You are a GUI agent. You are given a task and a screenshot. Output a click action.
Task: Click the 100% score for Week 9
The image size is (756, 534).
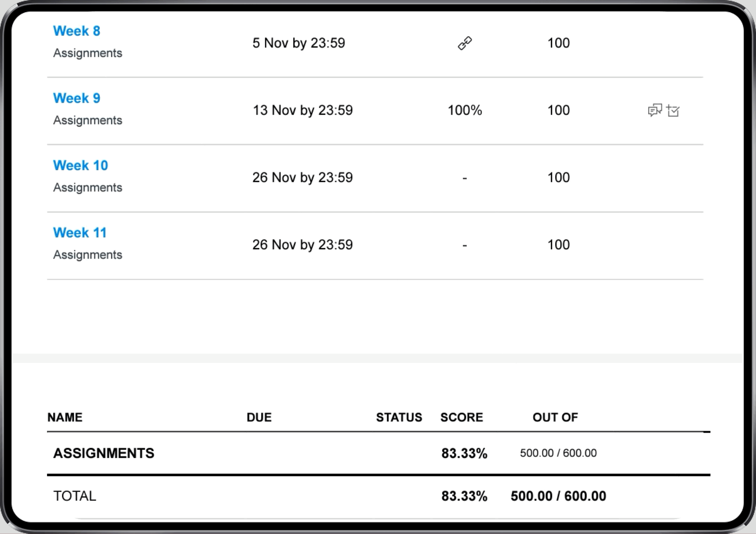[464, 110]
